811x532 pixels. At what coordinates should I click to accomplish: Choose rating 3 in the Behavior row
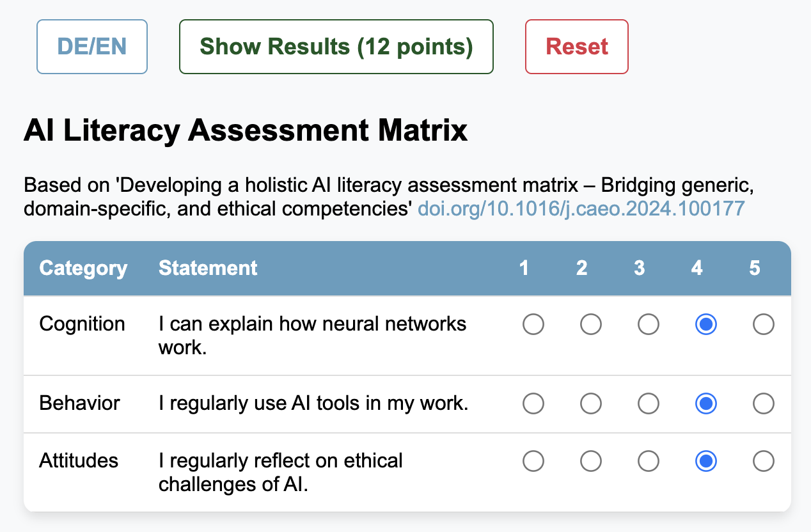(x=649, y=403)
